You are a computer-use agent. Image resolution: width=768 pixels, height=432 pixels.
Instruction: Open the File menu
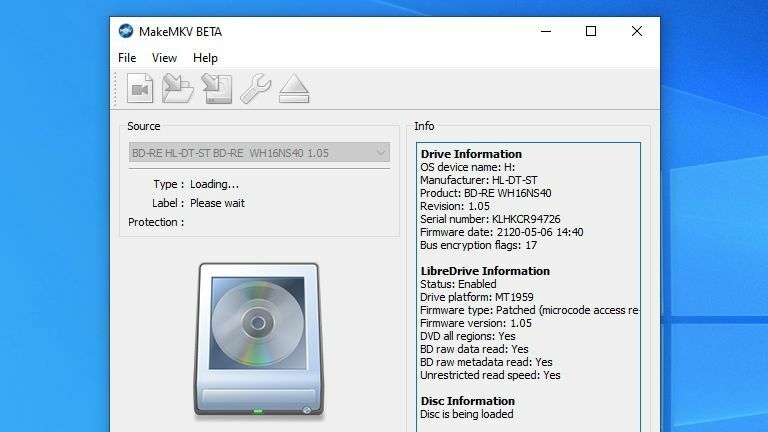coord(127,58)
